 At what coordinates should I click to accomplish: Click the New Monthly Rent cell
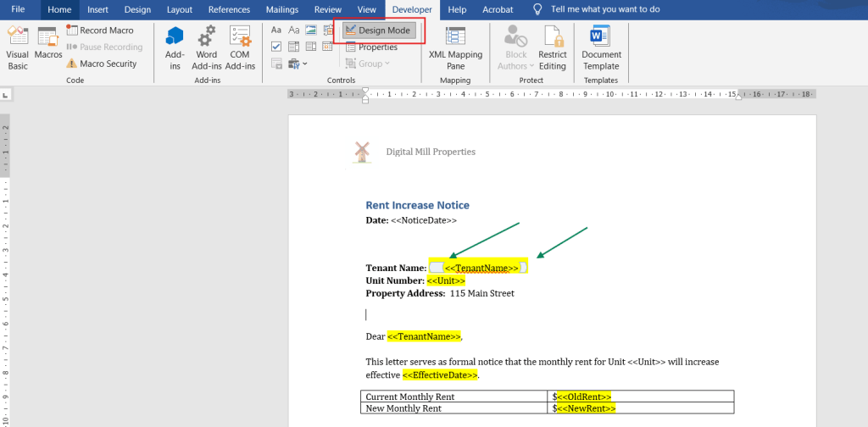coord(454,408)
